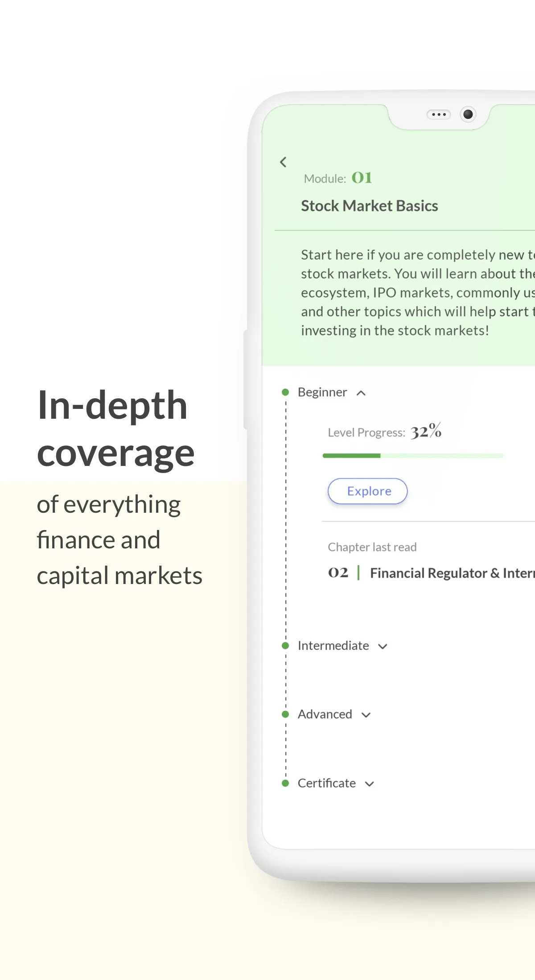The height and width of the screenshot is (980, 535).
Task: Click the 32% progress value
Action: pyautogui.click(x=426, y=431)
